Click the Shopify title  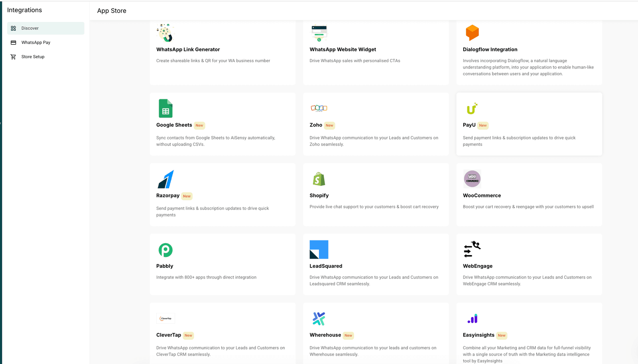pyautogui.click(x=319, y=195)
